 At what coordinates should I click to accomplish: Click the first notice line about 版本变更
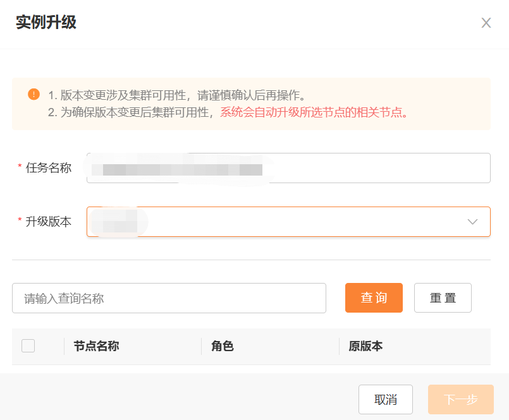coord(176,95)
